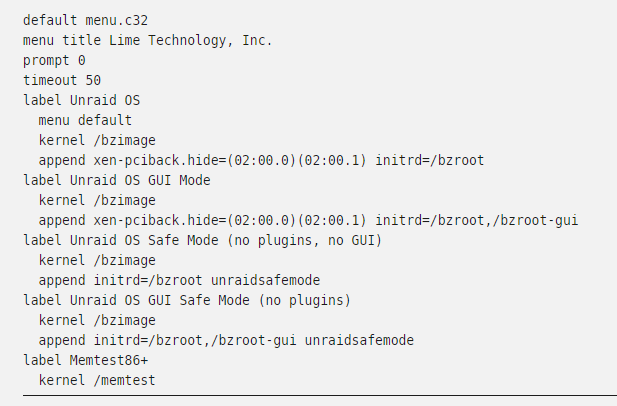Click the append line ending with bzroot-gui
The width and height of the screenshot is (617, 406).
(x=308, y=221)
